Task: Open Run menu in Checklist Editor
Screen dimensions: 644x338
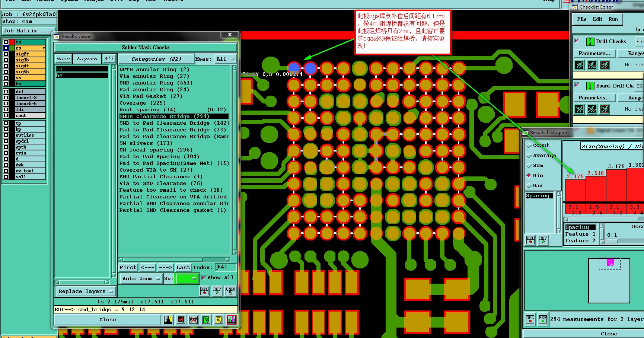Action: 613,19
